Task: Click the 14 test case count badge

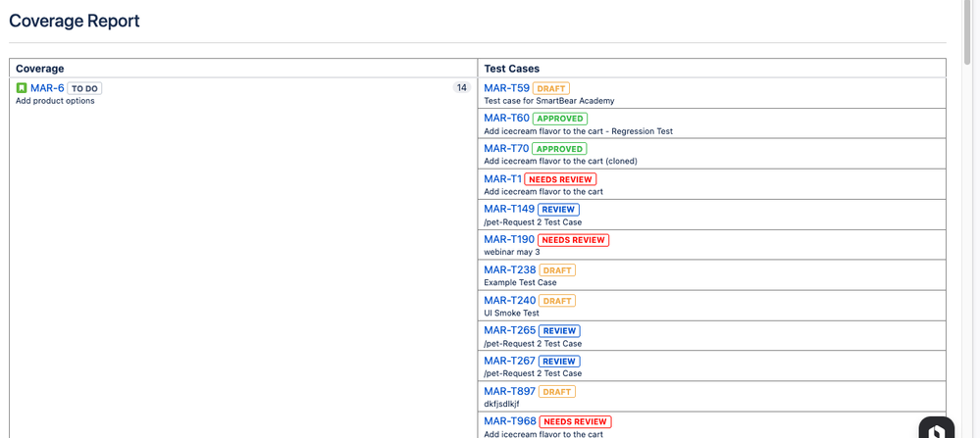Action: (461, 88)
